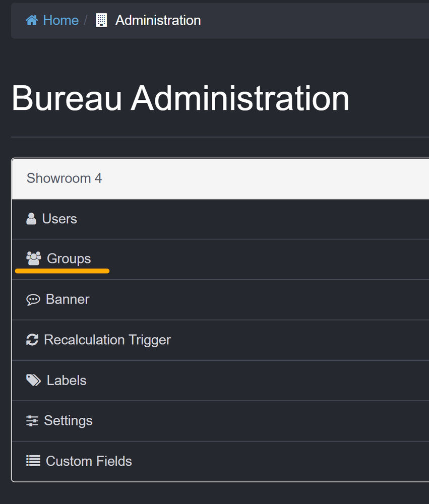Click the sliders icon beside Settings
This screenshot has width=429, height=504.
pos(32,420)
